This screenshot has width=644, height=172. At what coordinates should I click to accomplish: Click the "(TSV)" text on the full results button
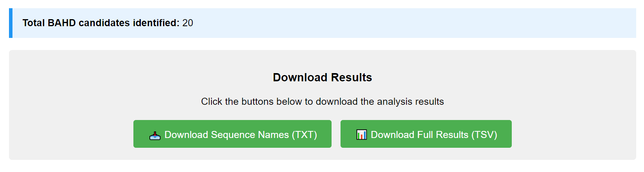point(484,135)
